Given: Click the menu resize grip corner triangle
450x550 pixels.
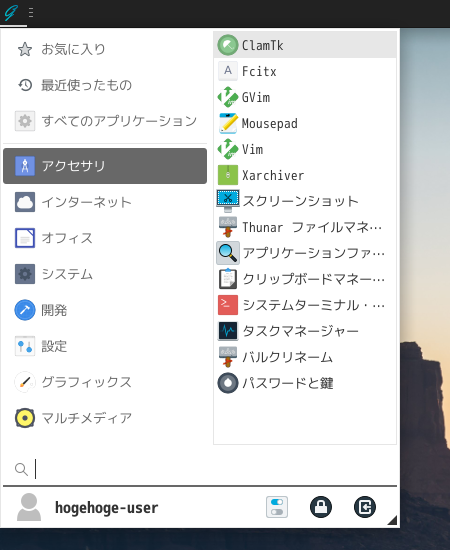Looking at the screenshot, I should [393, 521].
